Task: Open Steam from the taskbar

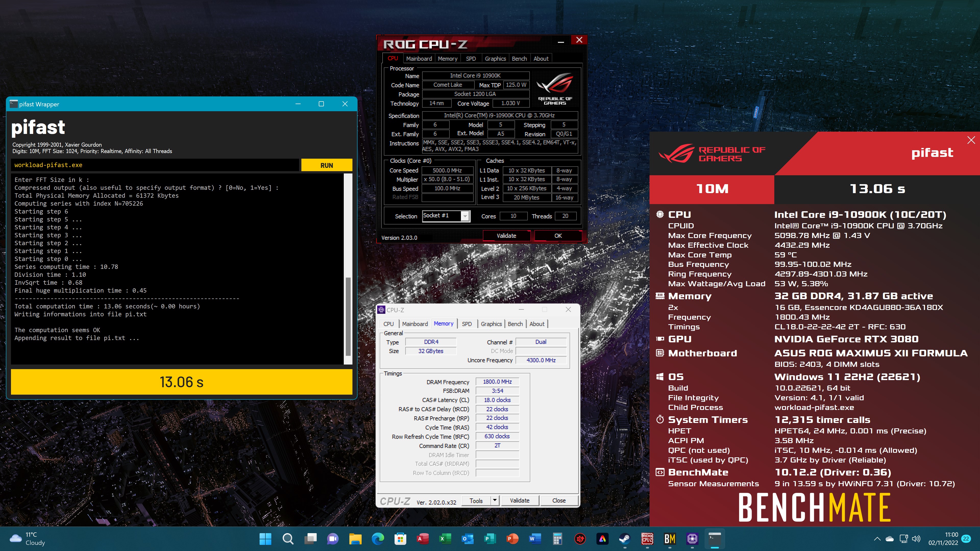Action: [624, 539]
